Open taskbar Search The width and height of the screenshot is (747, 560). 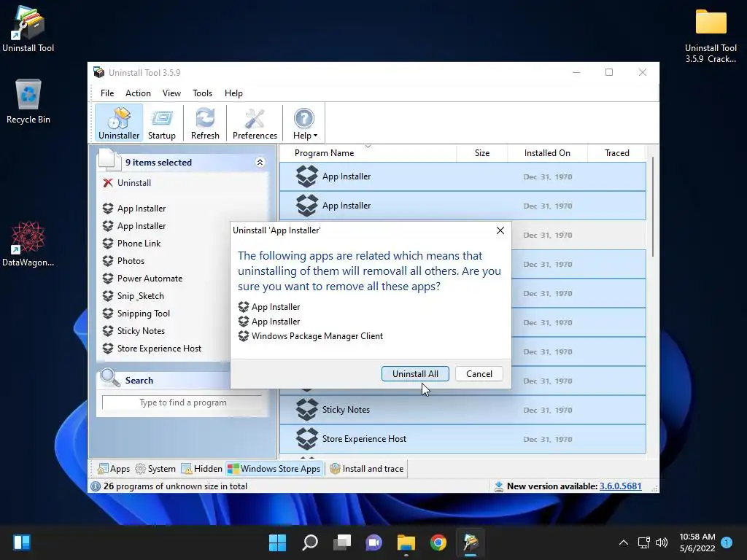[309, 542]
